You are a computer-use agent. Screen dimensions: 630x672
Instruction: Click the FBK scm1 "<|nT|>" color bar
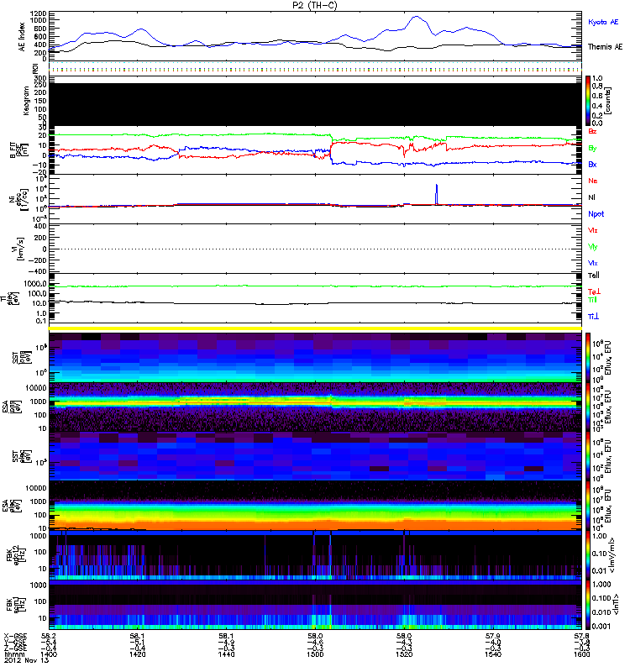pos(588,605)
